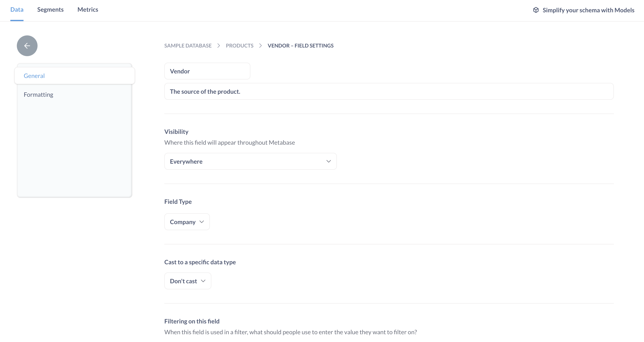Edit the field description text box
Image resolution: width=644 pixels, height=342 pixels.
tap(389, 92)
